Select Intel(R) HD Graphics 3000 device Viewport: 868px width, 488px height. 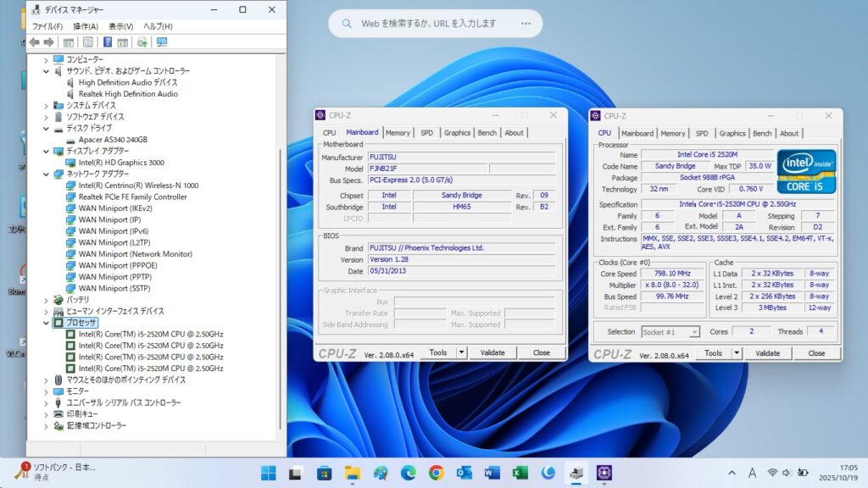click(121, 163)
